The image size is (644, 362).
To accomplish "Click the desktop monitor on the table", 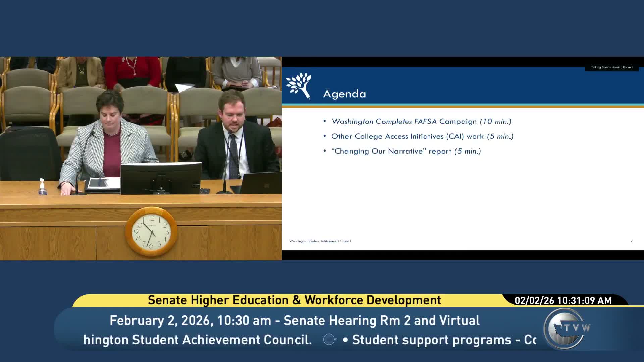I will (161, 178).
